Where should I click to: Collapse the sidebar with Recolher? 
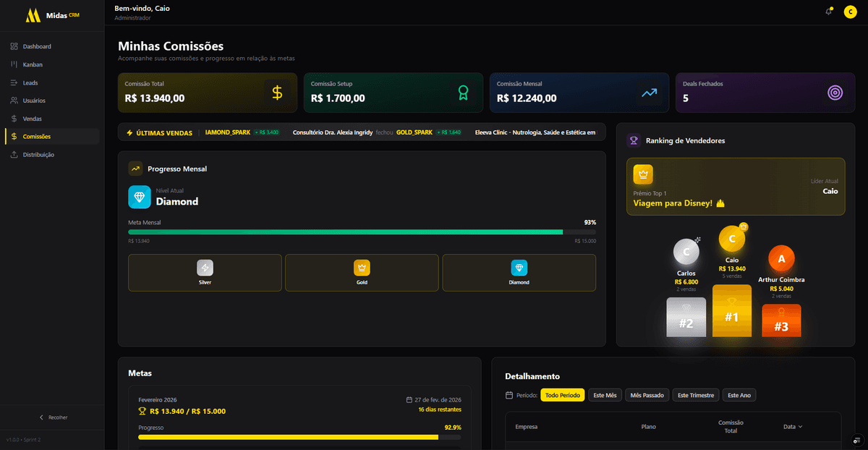(x=51, y=417)
